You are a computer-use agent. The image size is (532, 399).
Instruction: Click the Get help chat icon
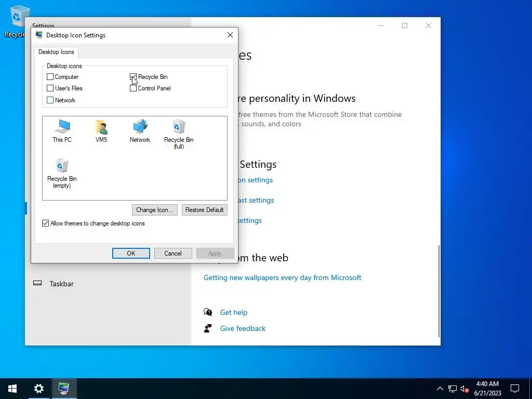208,312
